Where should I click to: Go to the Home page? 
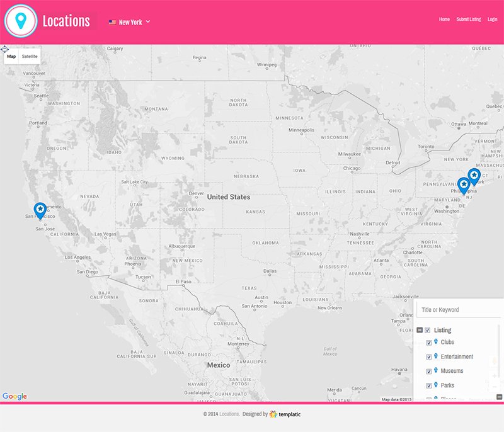444,20
